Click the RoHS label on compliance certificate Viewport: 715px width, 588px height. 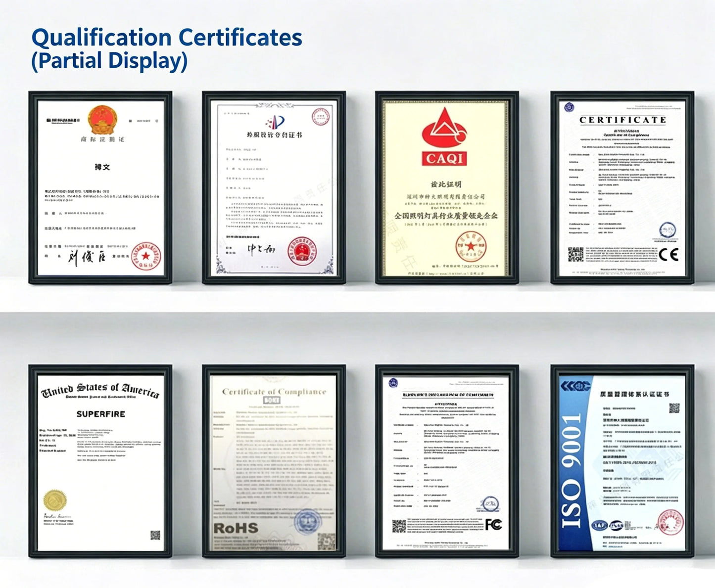click(x=236, y=528)
